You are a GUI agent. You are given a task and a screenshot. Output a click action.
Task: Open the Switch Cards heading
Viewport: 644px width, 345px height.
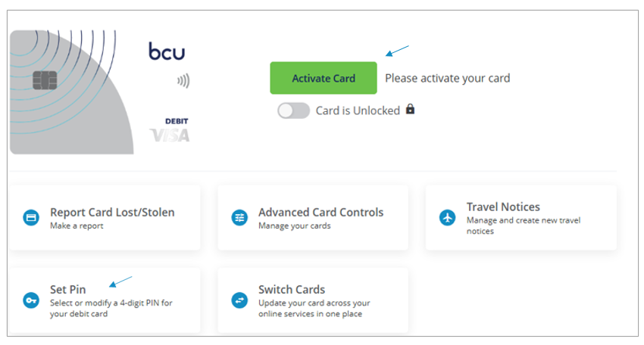click(292, 289)
